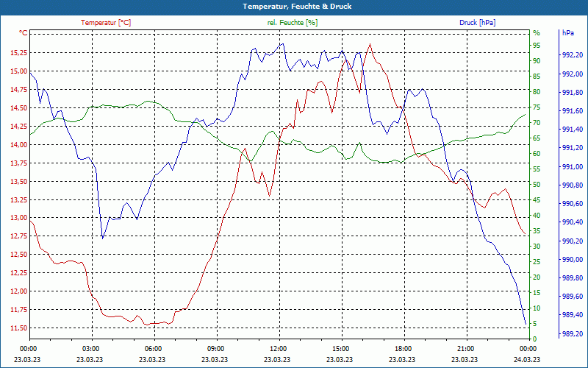Click the 'hPa' unit label on the pressure axis
The width and height of the screenshot is (588, 368).
567,33
